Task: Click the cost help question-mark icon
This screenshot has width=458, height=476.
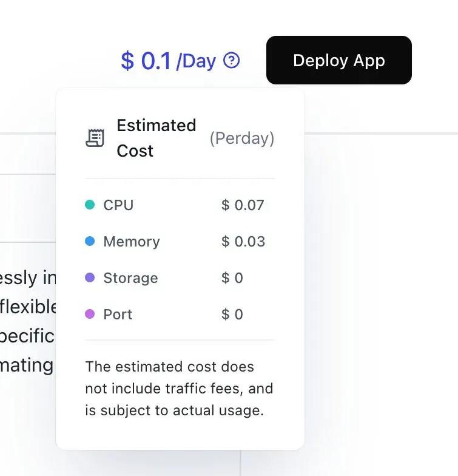Action: pyautogui.click(x=232, y=61)
